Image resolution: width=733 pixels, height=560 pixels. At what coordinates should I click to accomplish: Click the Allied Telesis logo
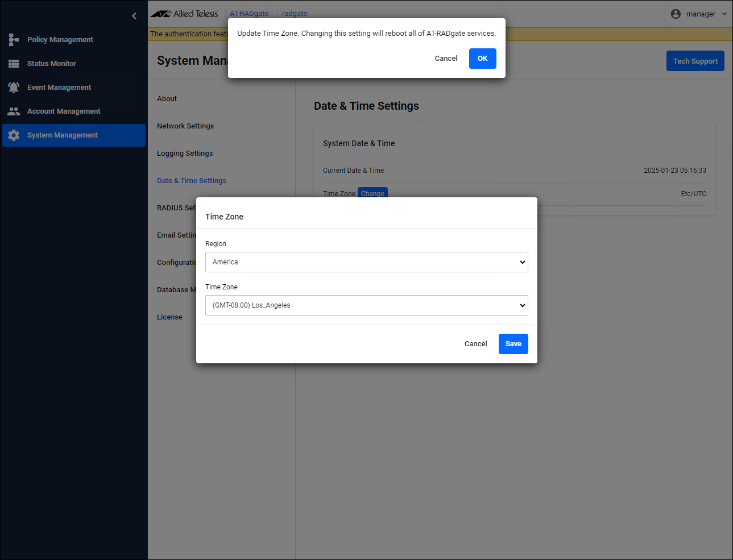[x=184, y=14]
